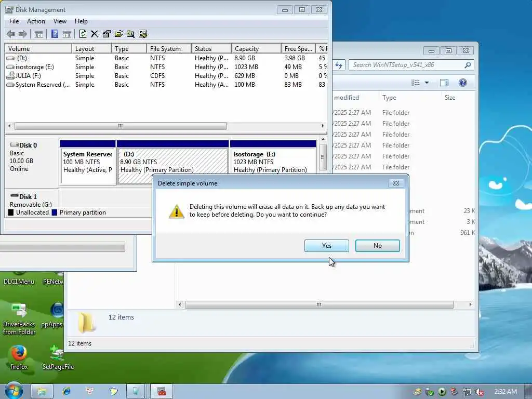The image size is (532, 399).
Task: Select the (D:) 8.90 GB partition block
Action: [172, 162]
